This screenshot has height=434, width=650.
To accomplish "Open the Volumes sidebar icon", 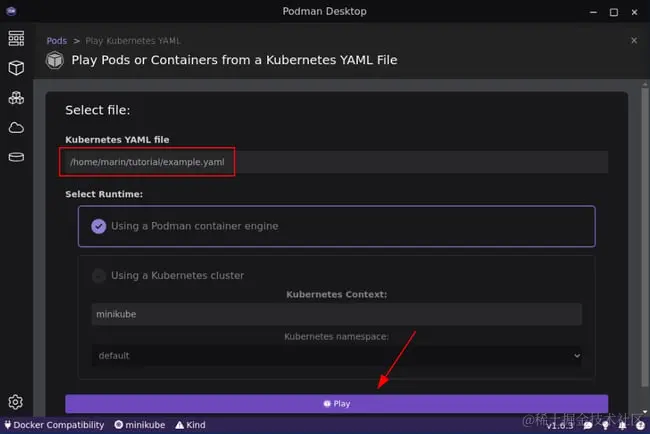I will click(16, 157).
